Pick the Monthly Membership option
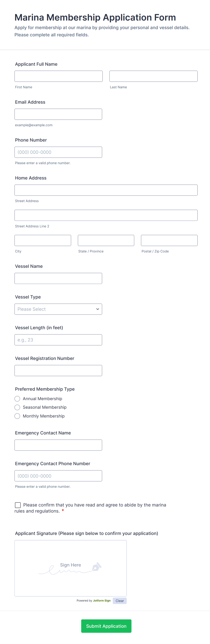This screenshot has width=210, height=644. [x=17, y=416]
